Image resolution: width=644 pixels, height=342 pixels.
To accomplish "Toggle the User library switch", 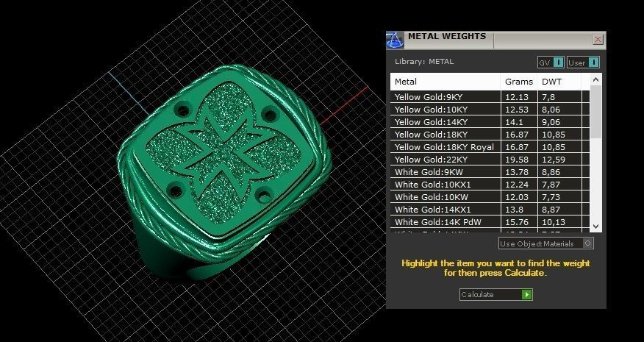I will click(583, 63).
